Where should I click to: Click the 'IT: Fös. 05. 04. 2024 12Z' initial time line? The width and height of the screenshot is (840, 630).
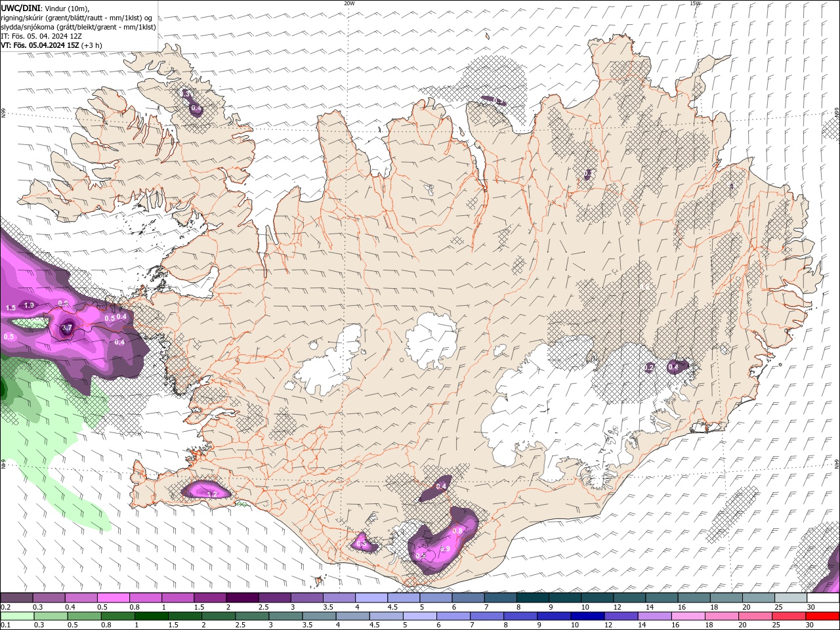[41, 36]
